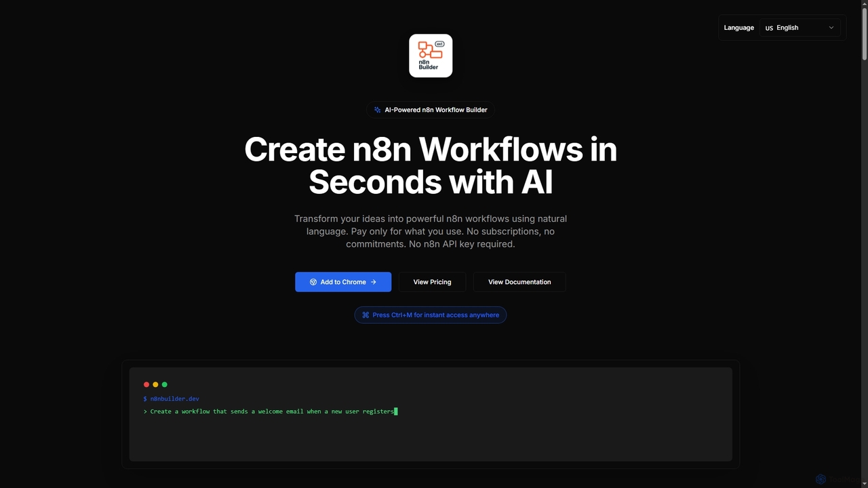Open the View Pricing button
The width and height of the screenshot is (868, 488).
(432, 282)
